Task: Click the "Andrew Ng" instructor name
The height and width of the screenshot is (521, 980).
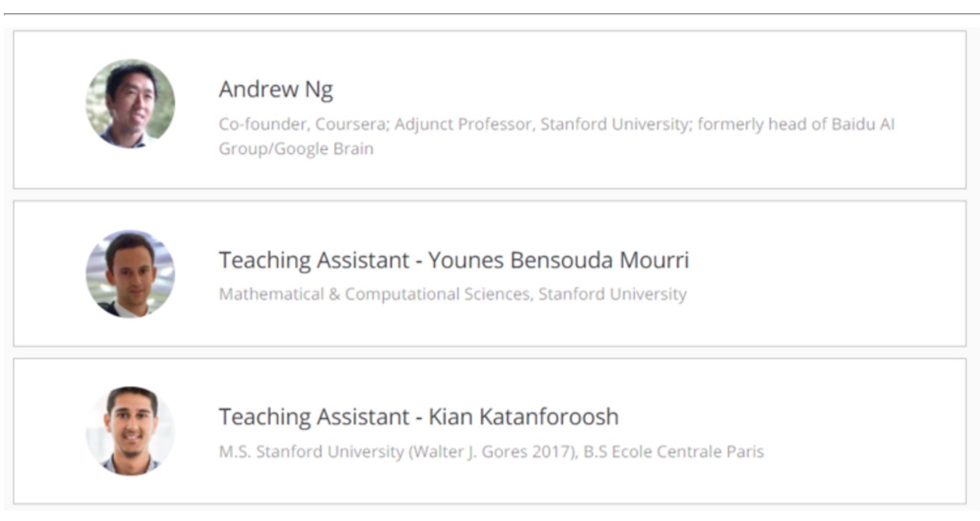Action: click(275, 89)
